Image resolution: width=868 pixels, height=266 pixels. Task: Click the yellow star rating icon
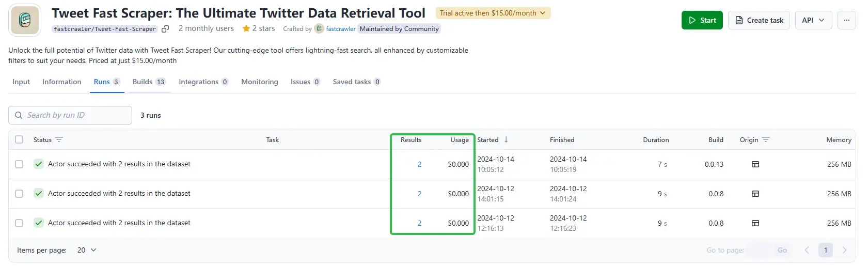coord(246,28)
